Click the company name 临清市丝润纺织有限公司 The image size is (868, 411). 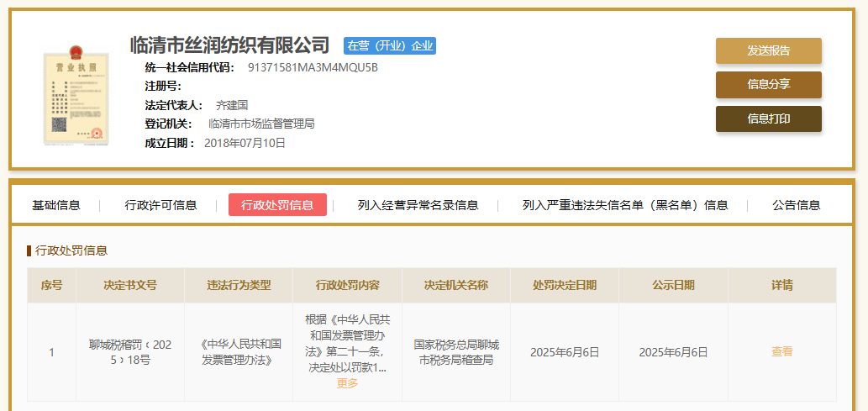[230, 45]
